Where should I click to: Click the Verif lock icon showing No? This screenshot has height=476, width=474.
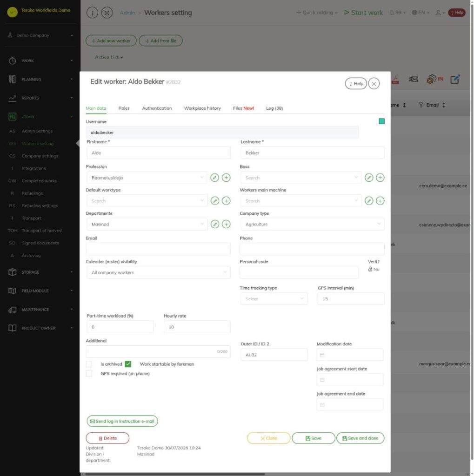point(370,269)
